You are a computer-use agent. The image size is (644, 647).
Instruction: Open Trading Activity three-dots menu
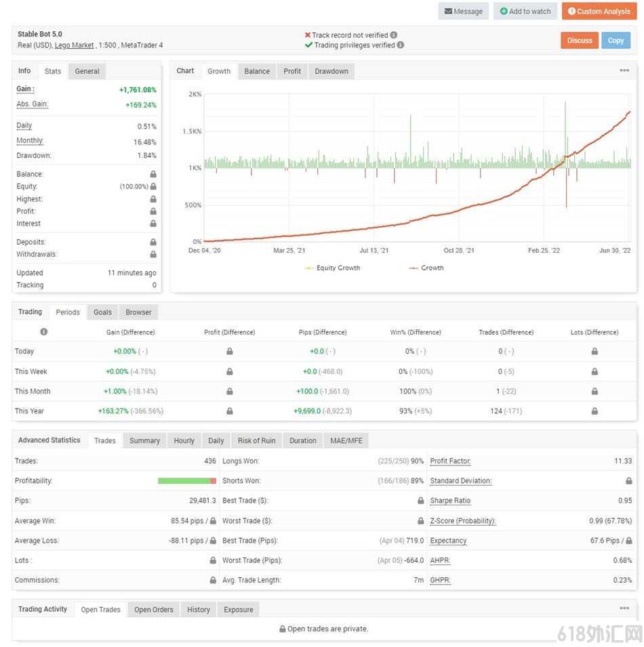pos(624,608)
